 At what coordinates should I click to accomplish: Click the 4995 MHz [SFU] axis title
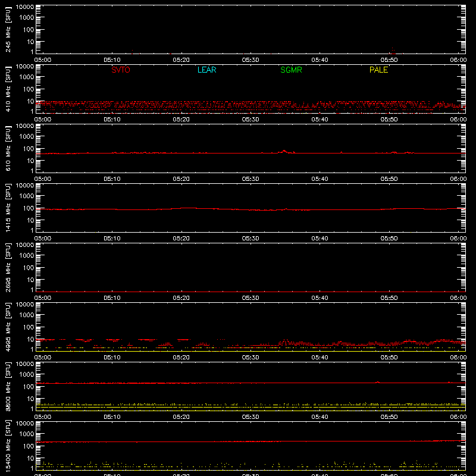(x=8, y=327)
